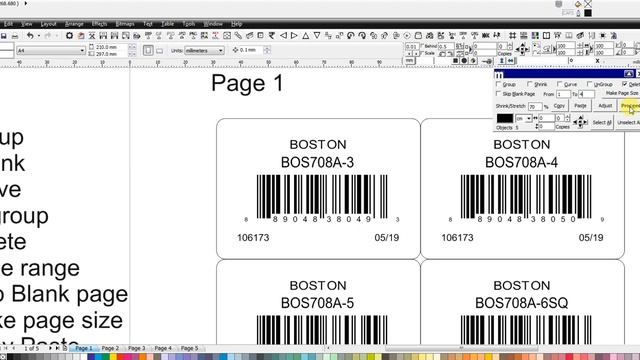The image size is (640, 360).
Task: Click the black color swatch in macro panel
Action: (504, 118)
